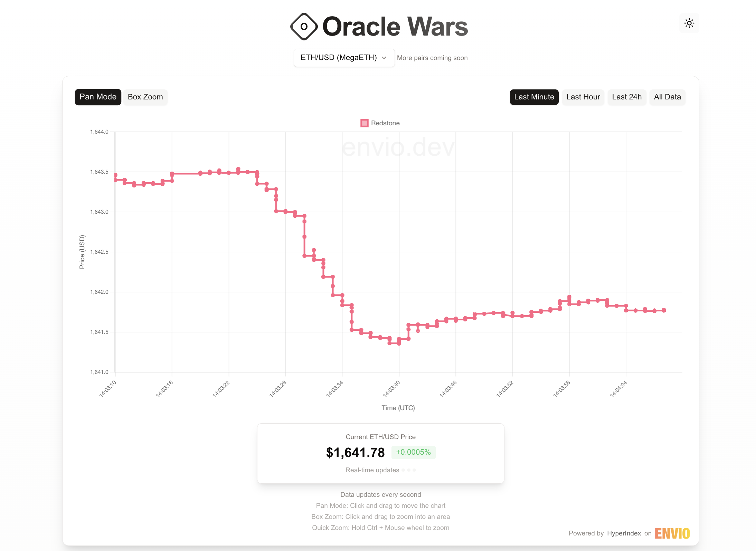Keep Pan Mode active by clicking it
Viewport: 756px width, 551px height.
[98, 97]
